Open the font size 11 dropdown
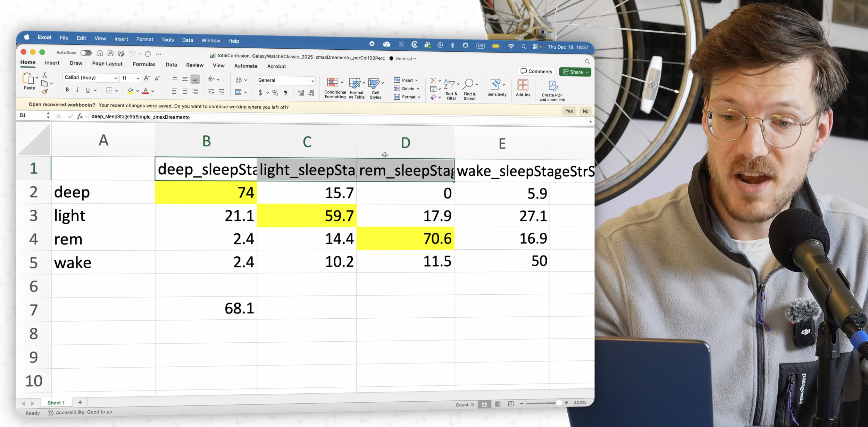 pyautogui.click(x=138, y=78)
